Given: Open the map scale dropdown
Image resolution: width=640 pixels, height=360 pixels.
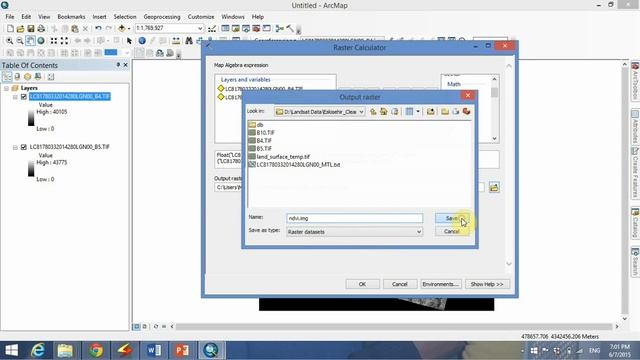Looking at the screenshot, I should click(x=200, y=28).
